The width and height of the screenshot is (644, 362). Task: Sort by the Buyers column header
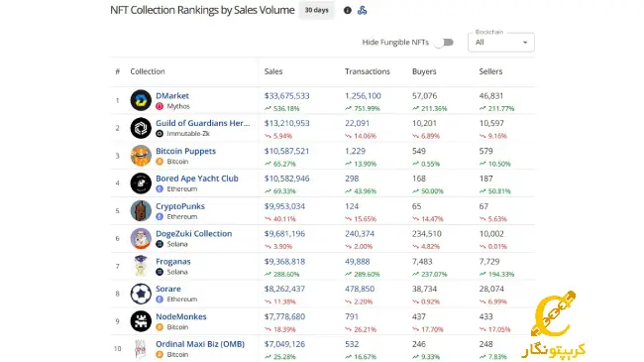(424, 71)
